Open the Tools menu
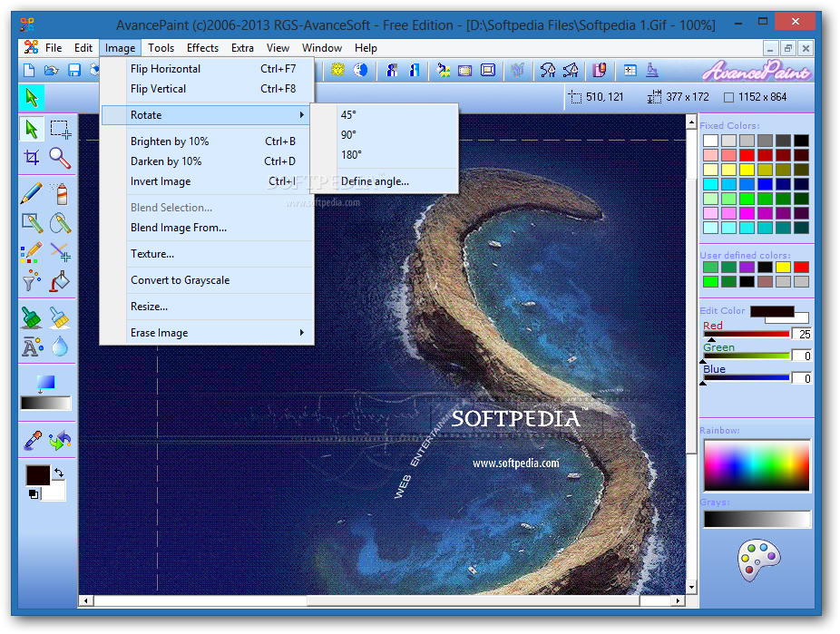This screenshot has width=840, height=634. [161, 48]
